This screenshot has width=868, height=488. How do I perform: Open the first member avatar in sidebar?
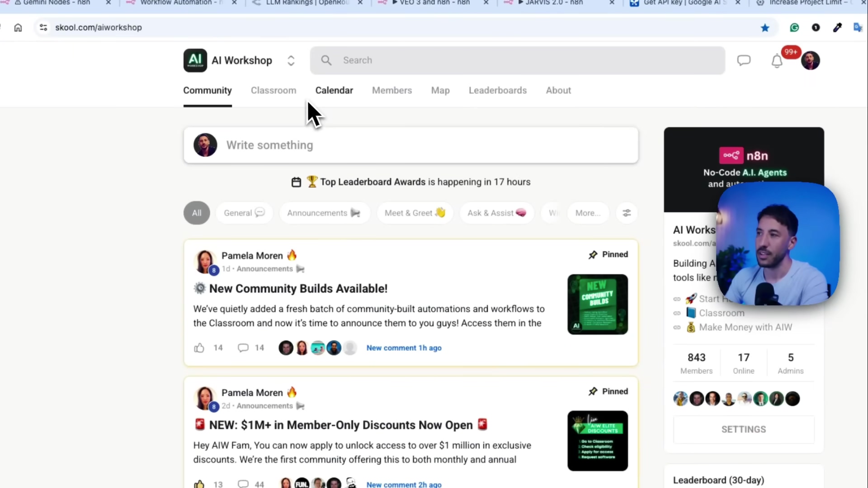tap(680, 399)
